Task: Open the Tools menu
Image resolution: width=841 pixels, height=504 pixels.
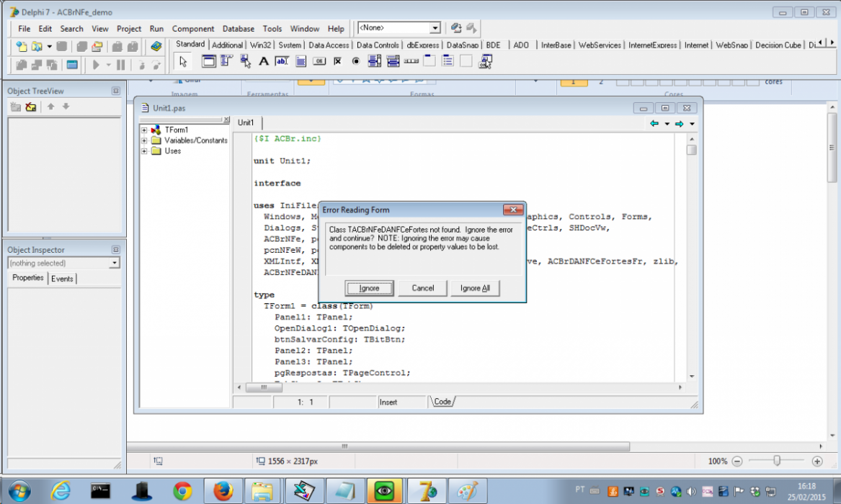Action: coord(272,28)
